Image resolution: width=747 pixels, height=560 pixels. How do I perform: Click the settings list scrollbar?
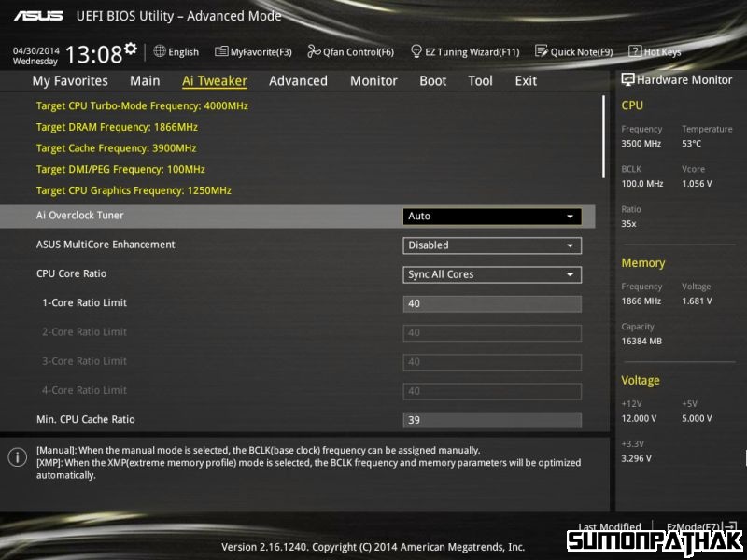[603, 136]
